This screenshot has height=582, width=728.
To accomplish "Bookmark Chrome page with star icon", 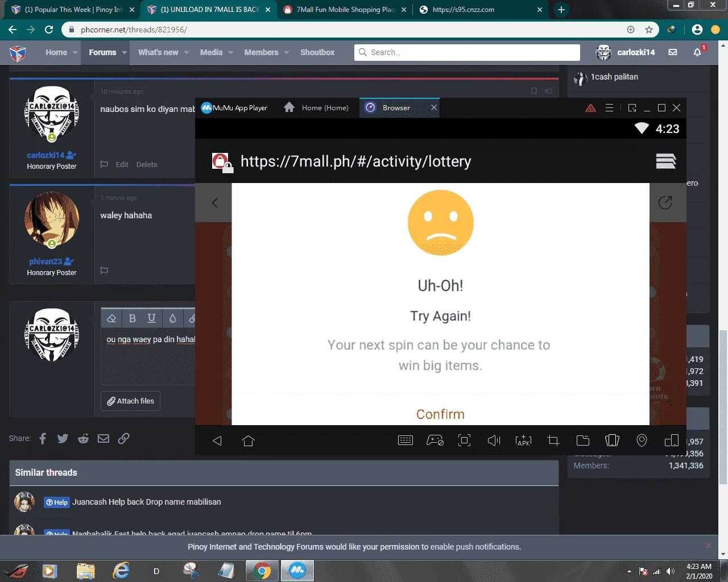I will tap(649, 30).
